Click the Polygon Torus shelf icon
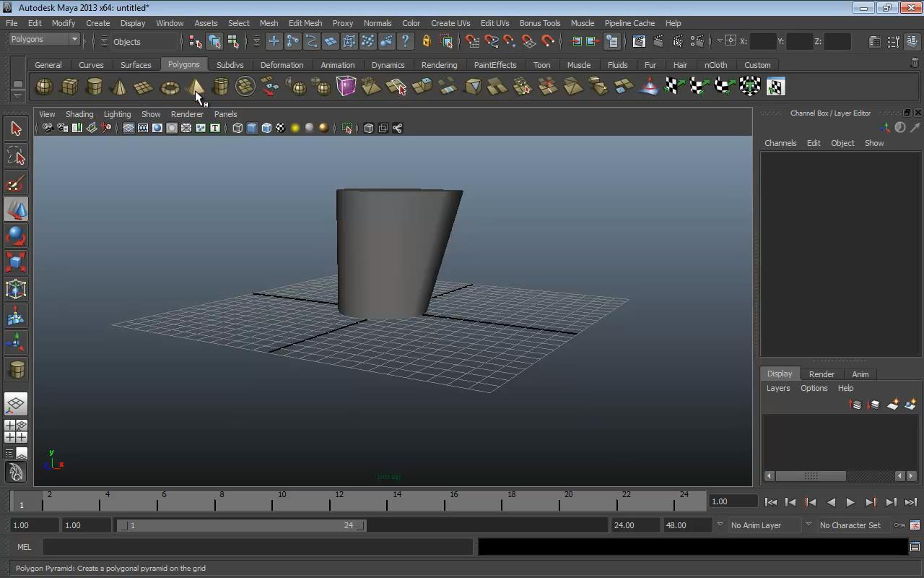Image resolution: width=924 pixels, height=578 pixels. point(170,87)
